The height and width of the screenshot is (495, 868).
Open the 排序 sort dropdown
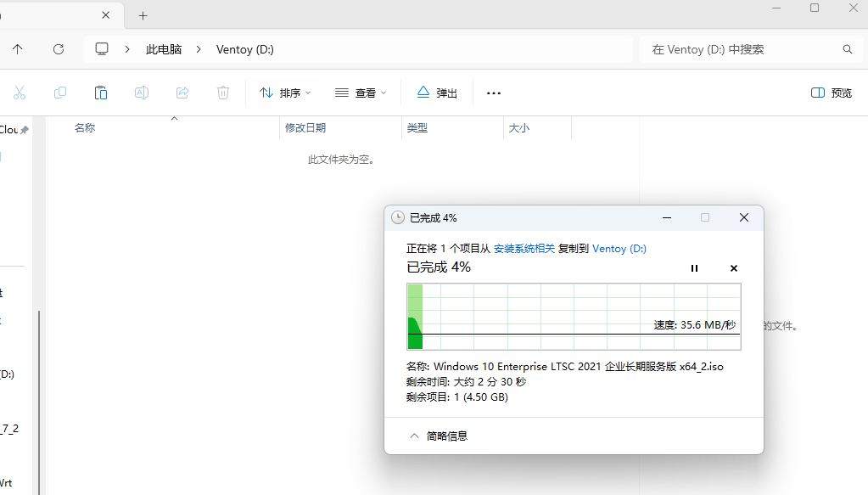(x=285, y=93)
